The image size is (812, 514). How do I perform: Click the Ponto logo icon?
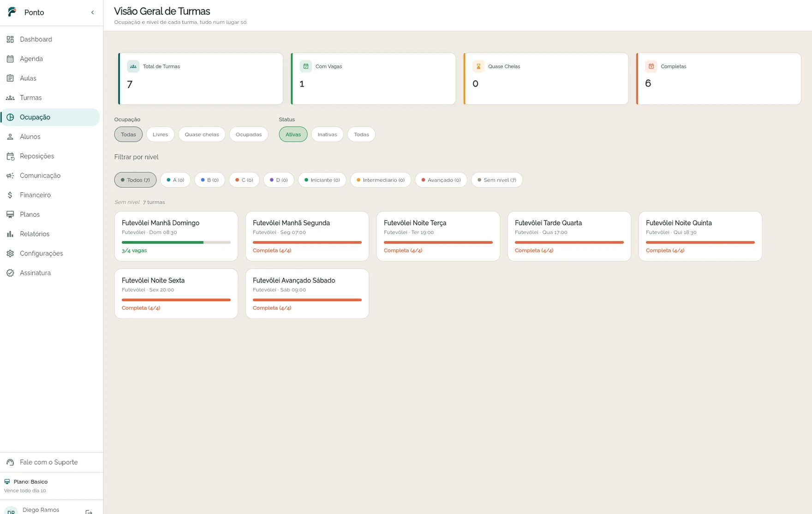12,12
